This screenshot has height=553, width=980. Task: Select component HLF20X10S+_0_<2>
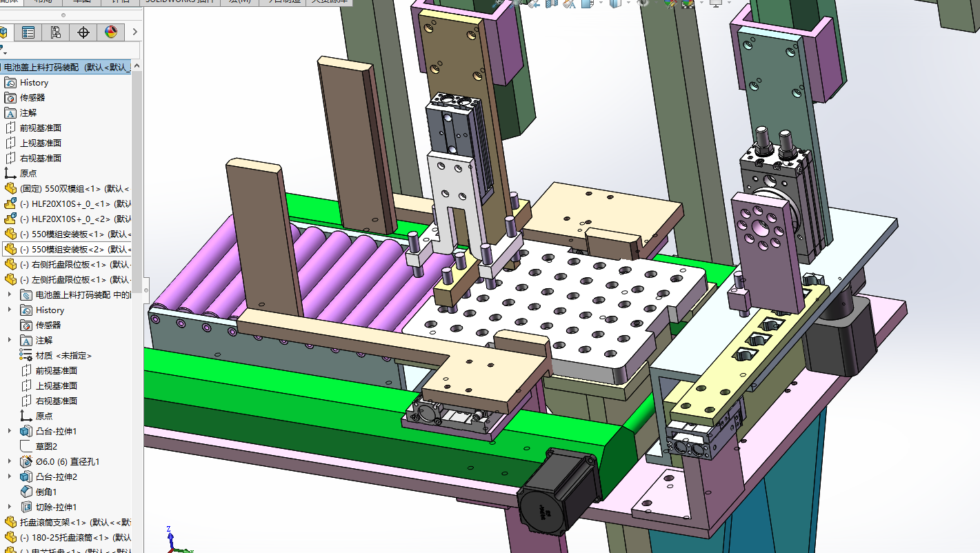(67, 219)
